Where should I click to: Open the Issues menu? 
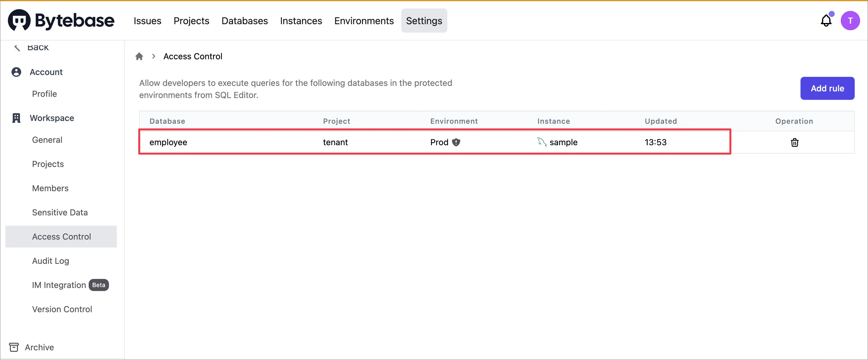tap(147, 21)
